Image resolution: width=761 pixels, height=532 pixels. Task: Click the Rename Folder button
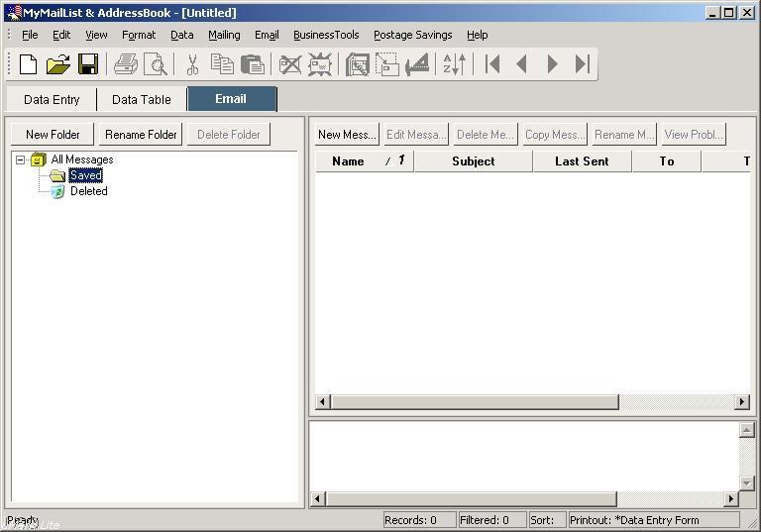click(141, 135)
